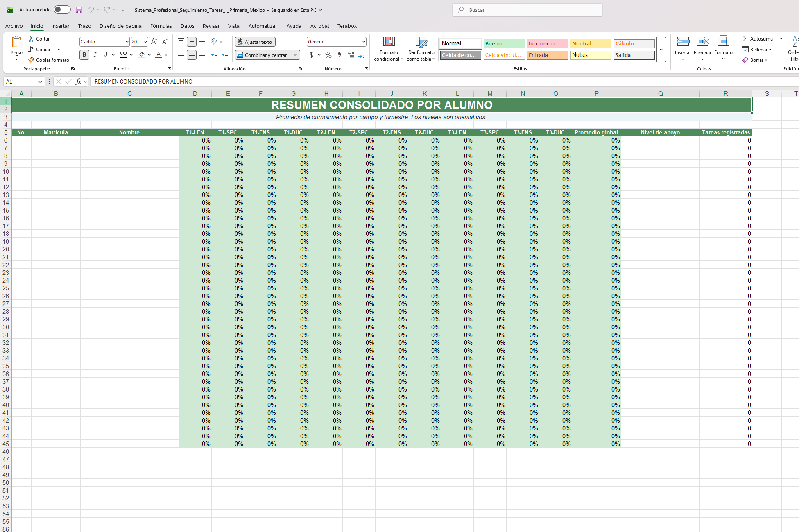Click the fill color bucket icon

(x=142, y=54)
